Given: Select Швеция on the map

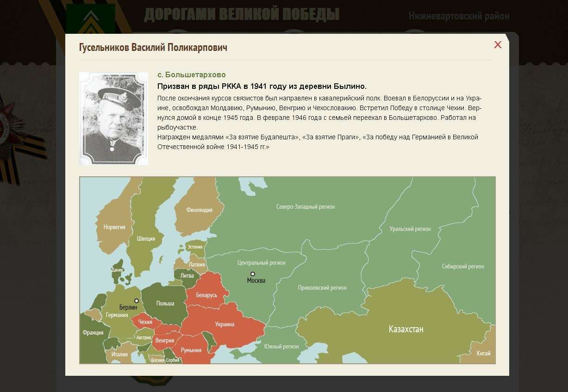Looking at the screenshot, I should point(146,238).
